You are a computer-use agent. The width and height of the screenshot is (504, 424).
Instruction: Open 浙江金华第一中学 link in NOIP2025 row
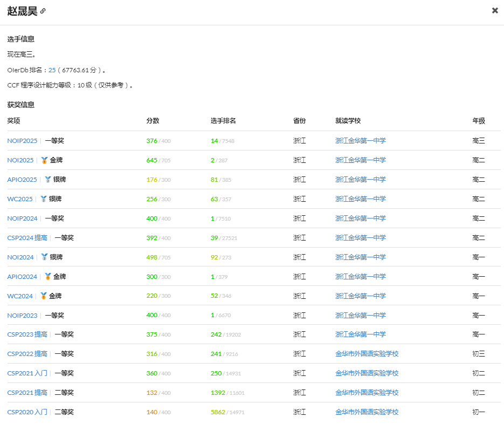click(x=360, y=141)
